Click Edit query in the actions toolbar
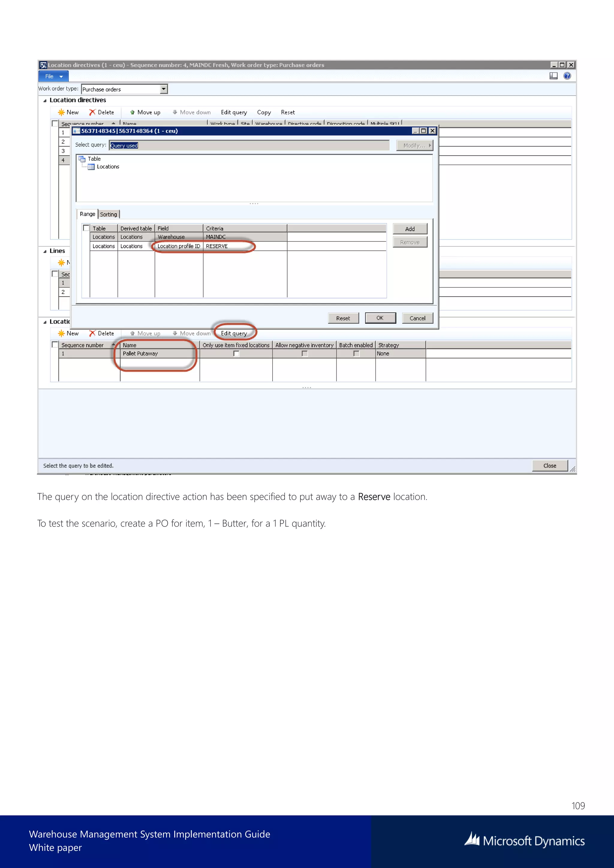The height and width of the screenshot is (868, 614). [x=234, y=333]
